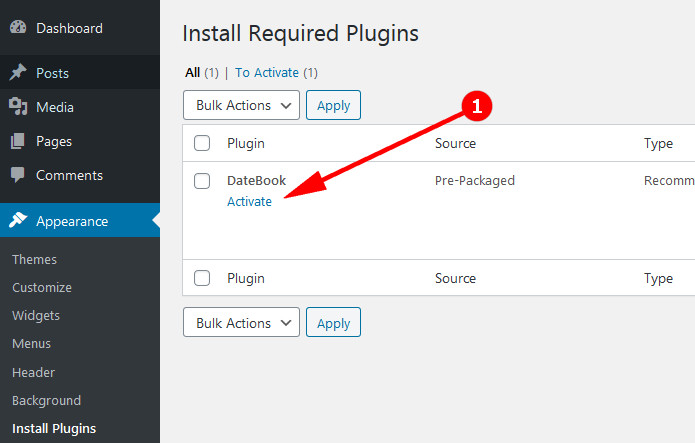Open the Themes submenu item
695x443 pixels.
point(35,259)
